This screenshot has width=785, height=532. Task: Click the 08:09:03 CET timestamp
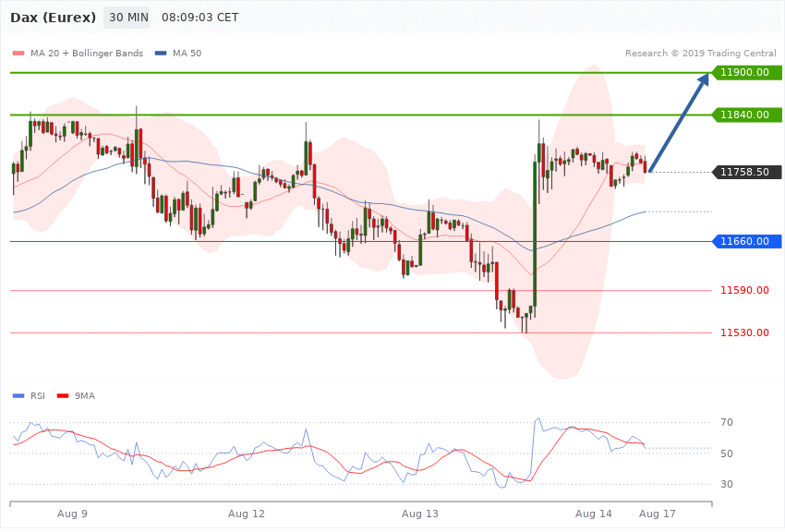click(x=199, y=18)
